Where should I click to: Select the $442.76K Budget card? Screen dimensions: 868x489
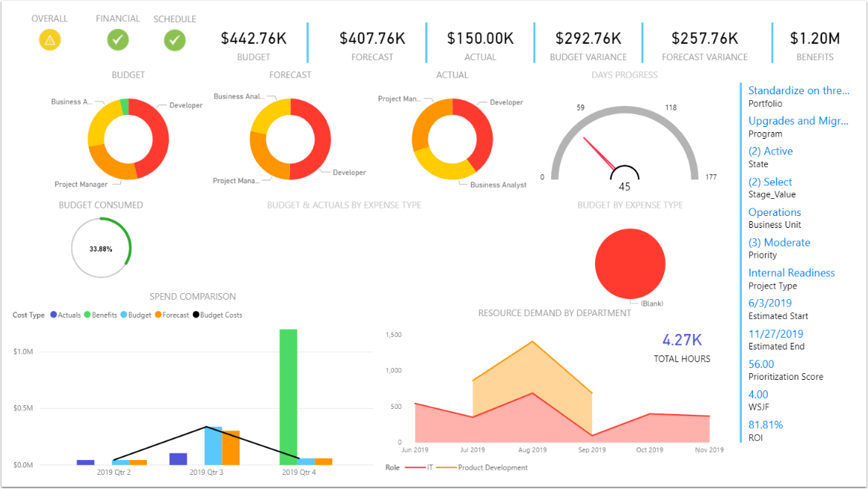[254, 45]
